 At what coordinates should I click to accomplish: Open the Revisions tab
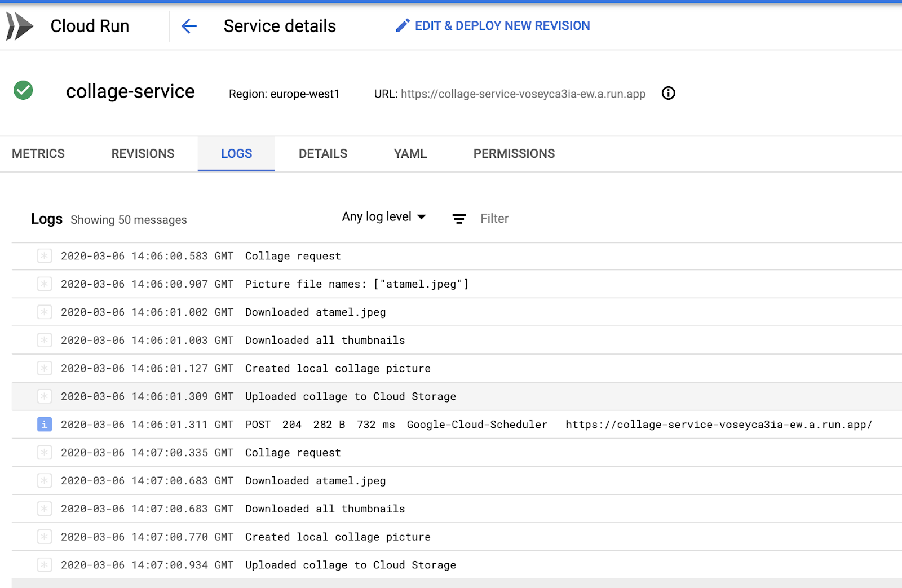tap(143, 154)
